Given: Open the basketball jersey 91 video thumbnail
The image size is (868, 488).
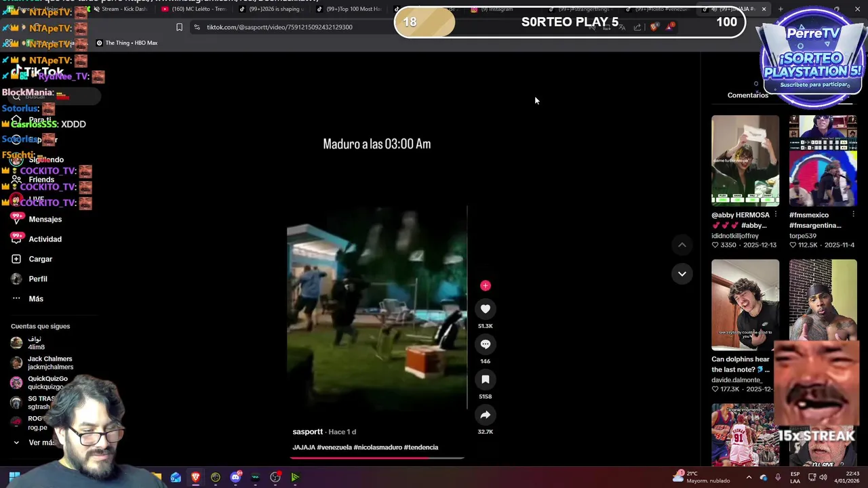Looking at the screenshot, I should 745,434.
